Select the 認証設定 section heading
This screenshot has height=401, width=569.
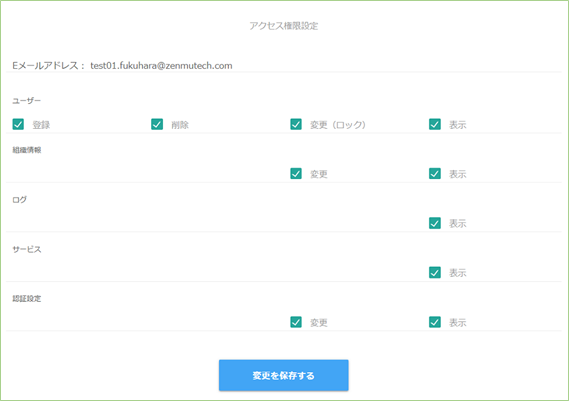coord(26,299)
